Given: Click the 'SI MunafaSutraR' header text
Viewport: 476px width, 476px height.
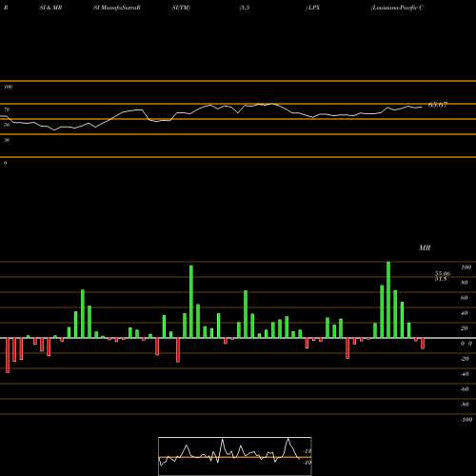Looking at the screenshot, I should [x=117, y=8].
